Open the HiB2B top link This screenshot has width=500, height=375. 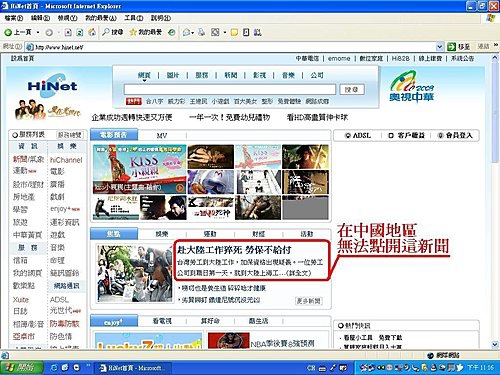coord(400,58)
